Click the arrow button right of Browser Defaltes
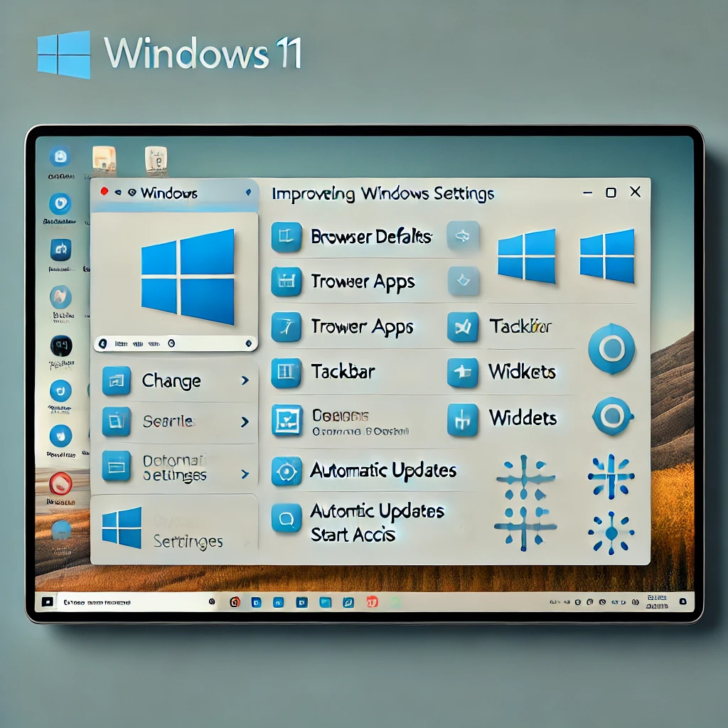 463,236
